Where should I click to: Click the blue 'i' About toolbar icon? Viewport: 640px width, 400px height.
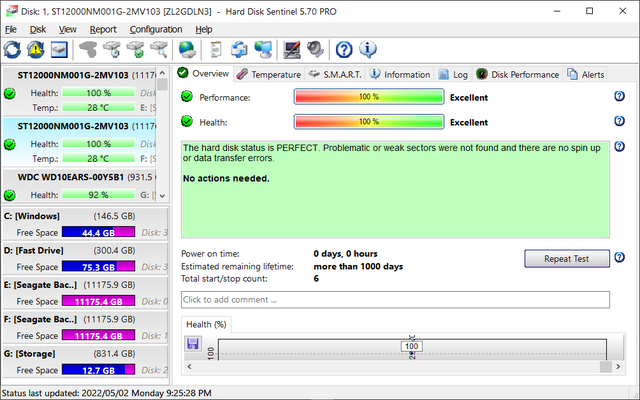click(367, 49)
